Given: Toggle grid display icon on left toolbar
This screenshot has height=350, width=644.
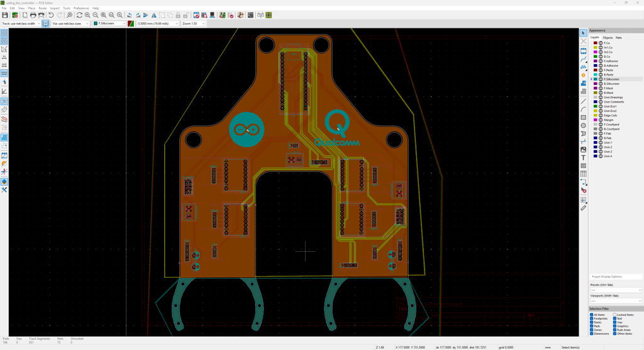Looking at the screenshot, I should 4,33.
